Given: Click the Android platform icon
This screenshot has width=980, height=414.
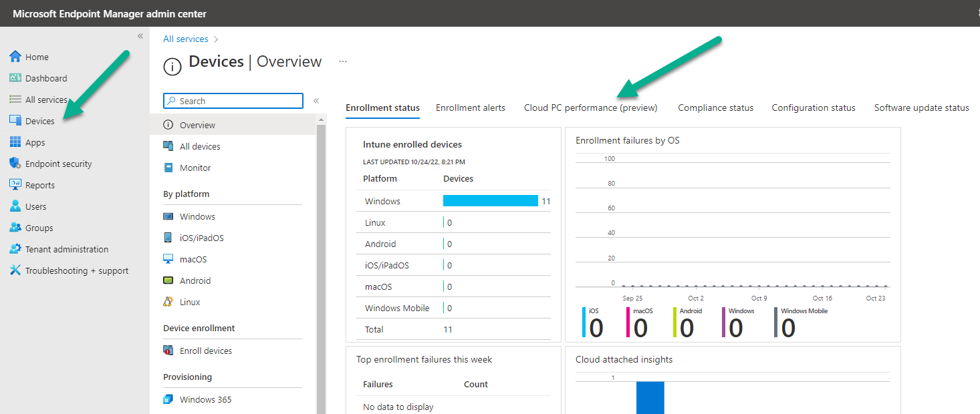Looking at the screenshot, I should (x=168, y=280).
